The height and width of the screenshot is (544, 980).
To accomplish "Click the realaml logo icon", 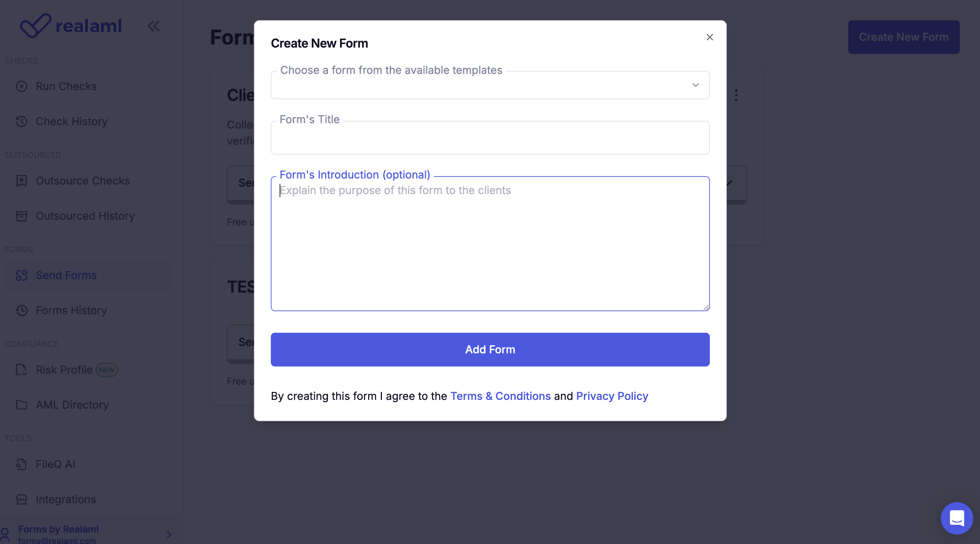I will [35, 25].
